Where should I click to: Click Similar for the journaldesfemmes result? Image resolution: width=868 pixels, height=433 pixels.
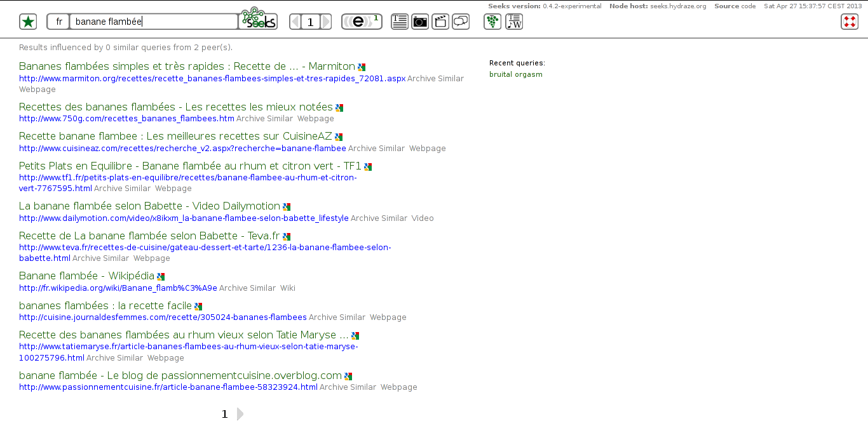[x=353, y=317]
